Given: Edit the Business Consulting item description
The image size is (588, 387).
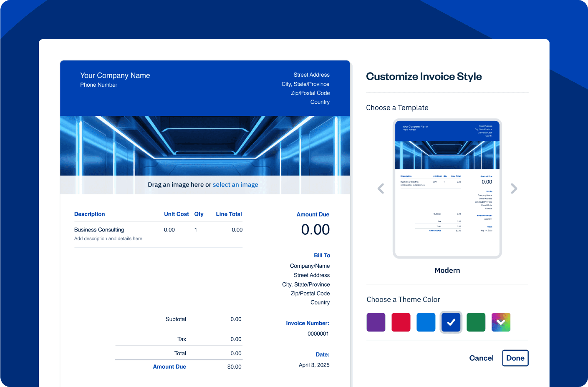Looking at the screenshot, I should [99, 230].
